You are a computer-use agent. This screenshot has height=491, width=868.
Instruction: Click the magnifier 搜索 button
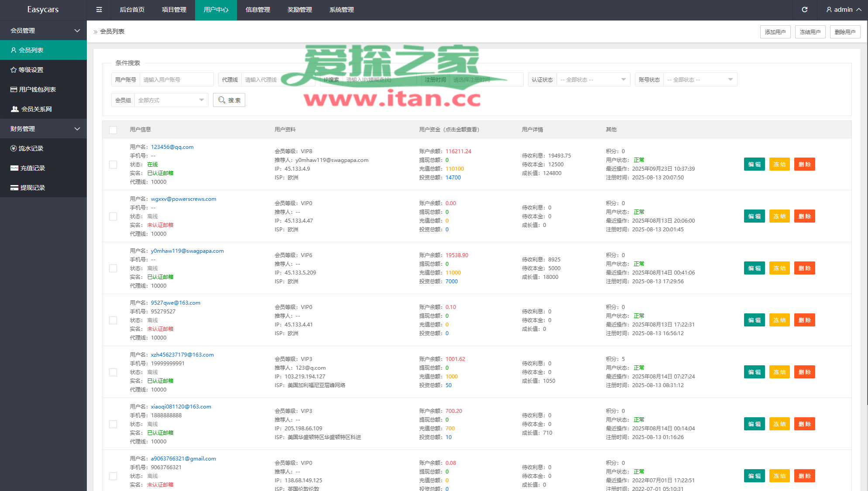[x=229, y=100]
